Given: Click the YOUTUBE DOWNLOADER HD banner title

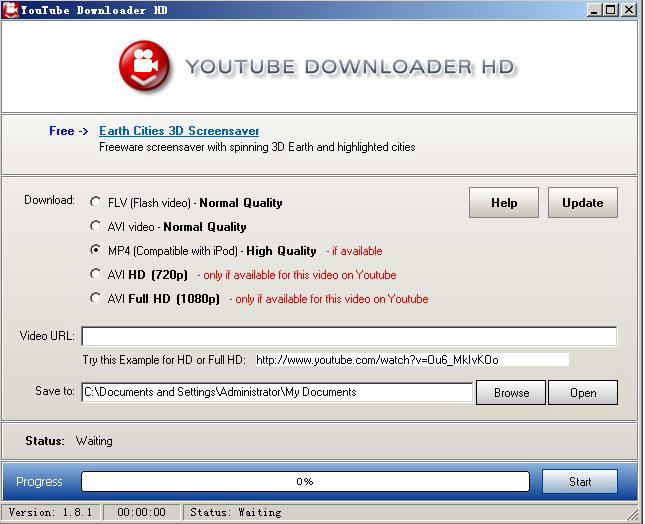Looking at the screenshot, I should click(350, 67).
